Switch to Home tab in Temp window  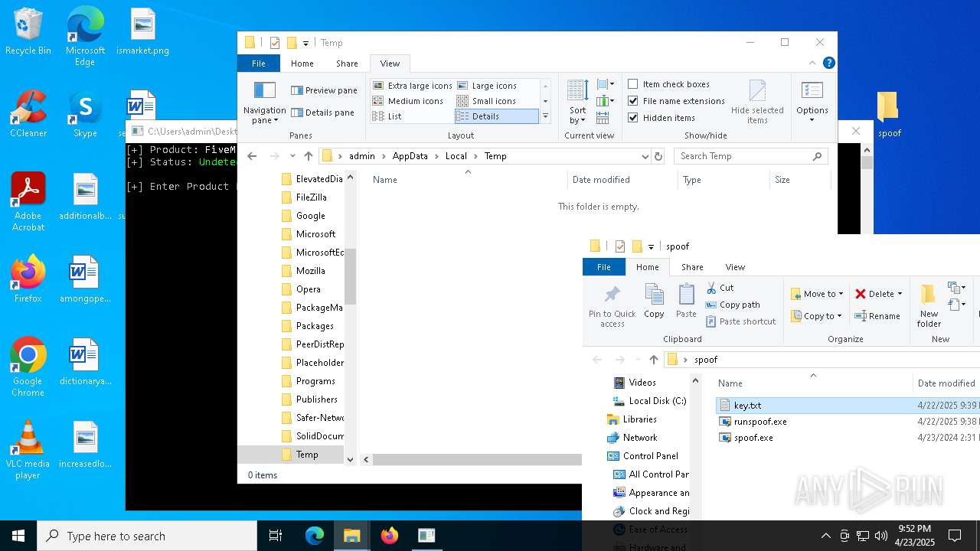pos(302,64)
